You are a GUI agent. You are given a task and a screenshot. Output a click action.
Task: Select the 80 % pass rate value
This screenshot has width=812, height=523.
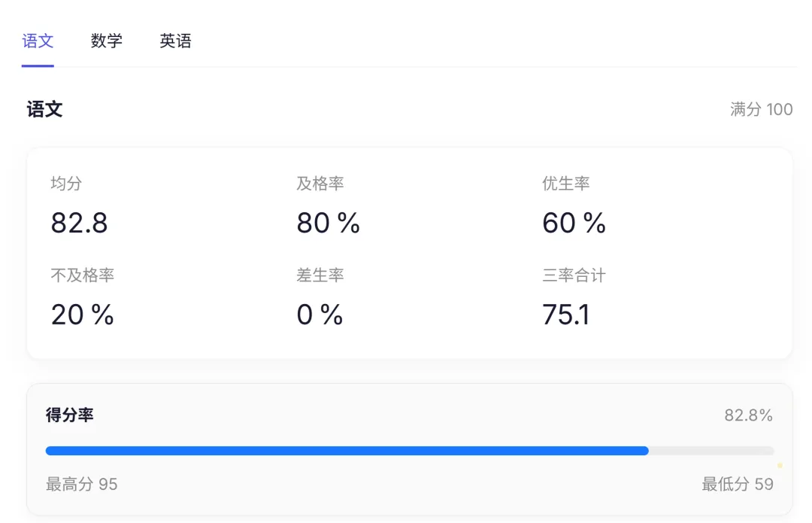coord(328,223)
